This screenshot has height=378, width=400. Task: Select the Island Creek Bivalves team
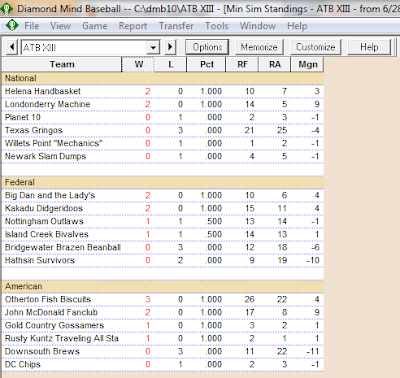coord(47,234)
